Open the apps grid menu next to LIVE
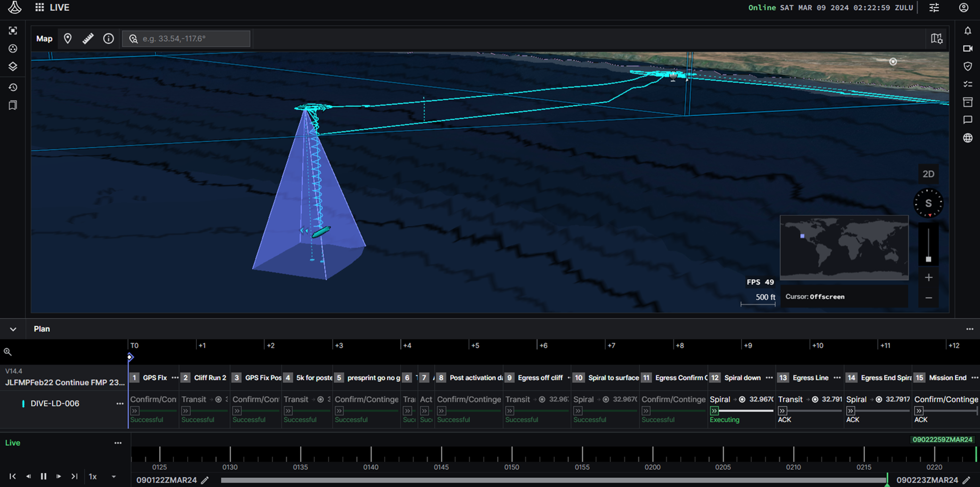 click(x=40, y=8)
